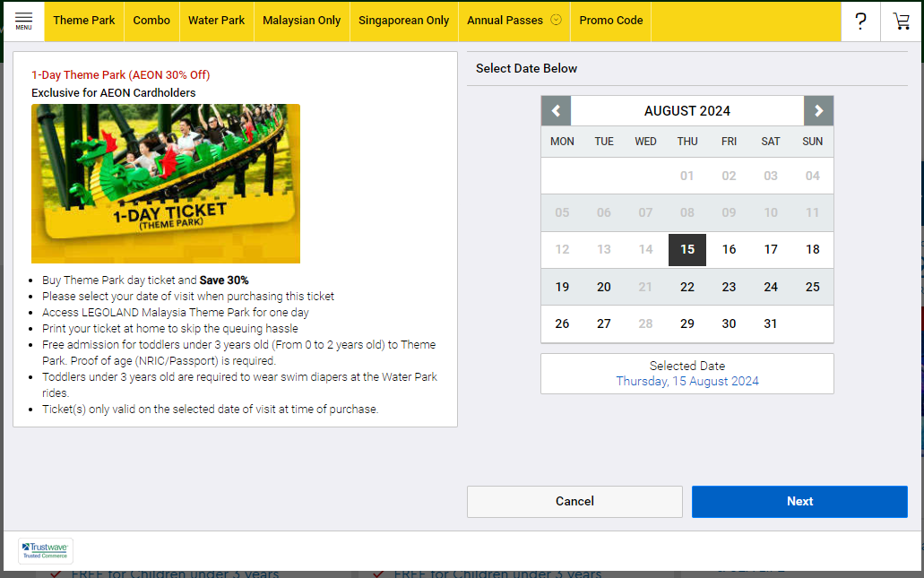Open the hamburger MENU icon
This screenshot has height=578, width=924.
(23, 21)
